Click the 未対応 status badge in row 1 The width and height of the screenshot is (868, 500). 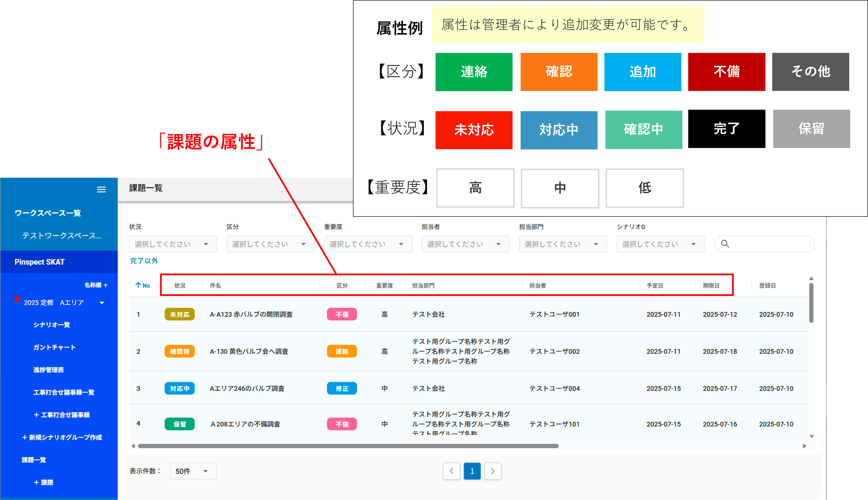pyautogui.click(x=180, y=314)
